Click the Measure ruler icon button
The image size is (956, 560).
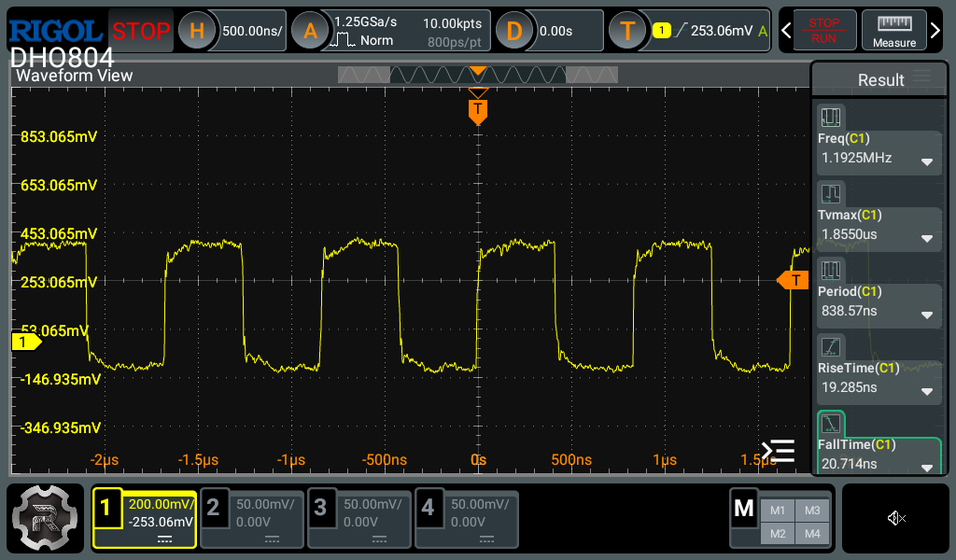coord(893,30)
